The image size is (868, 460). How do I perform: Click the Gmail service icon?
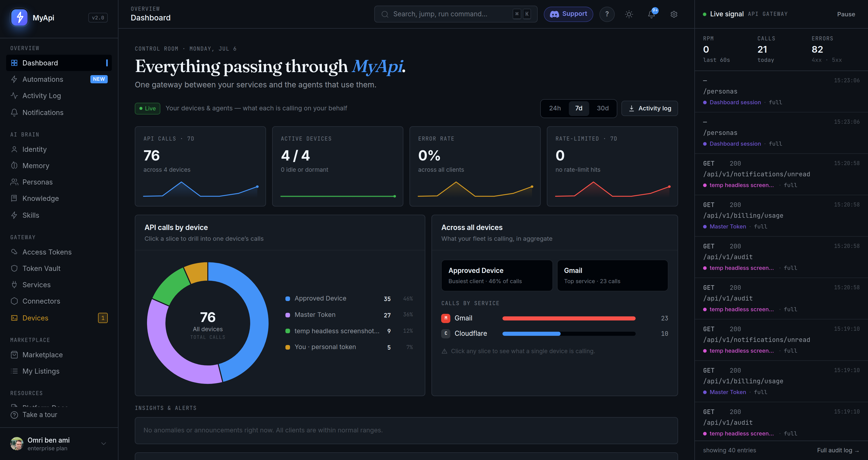tap(446, 318)
